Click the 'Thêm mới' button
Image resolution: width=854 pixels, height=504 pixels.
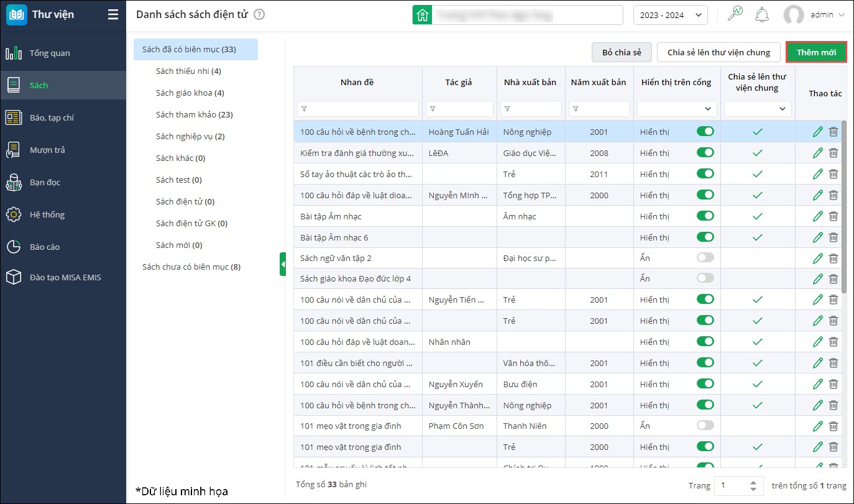coord(816,52)
